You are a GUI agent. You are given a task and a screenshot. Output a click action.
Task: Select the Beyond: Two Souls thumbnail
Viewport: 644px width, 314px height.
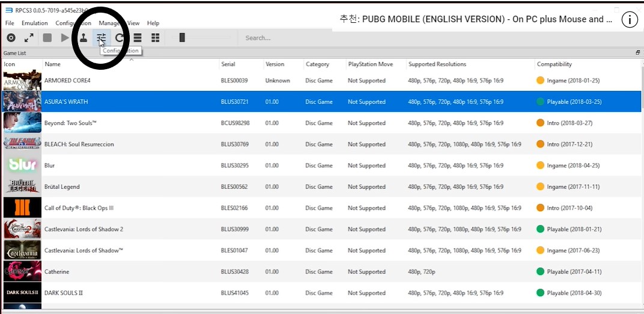(x=22, y=123)
